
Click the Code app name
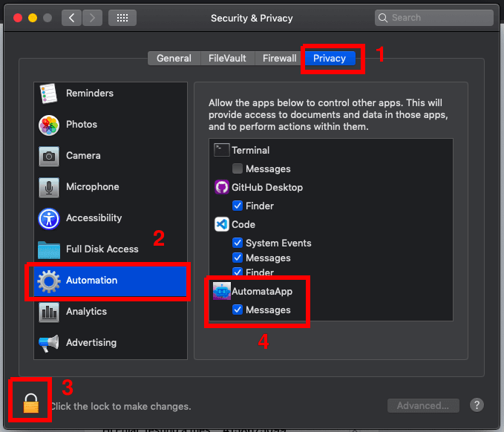[243, 224]
